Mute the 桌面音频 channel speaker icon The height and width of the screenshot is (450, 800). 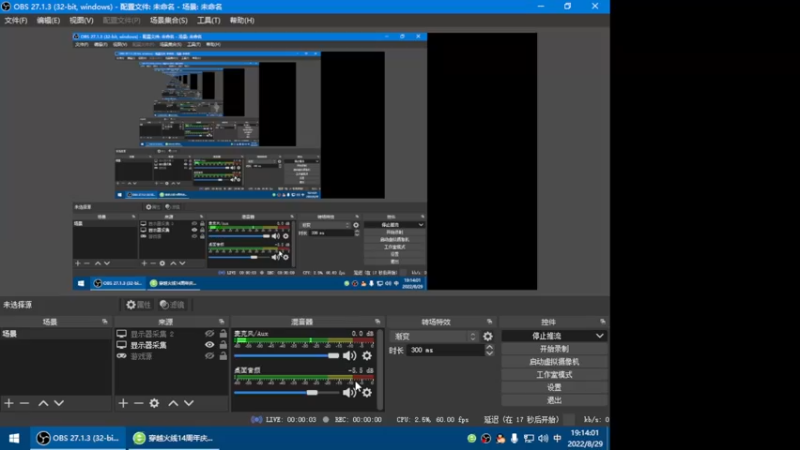[349, 392]
